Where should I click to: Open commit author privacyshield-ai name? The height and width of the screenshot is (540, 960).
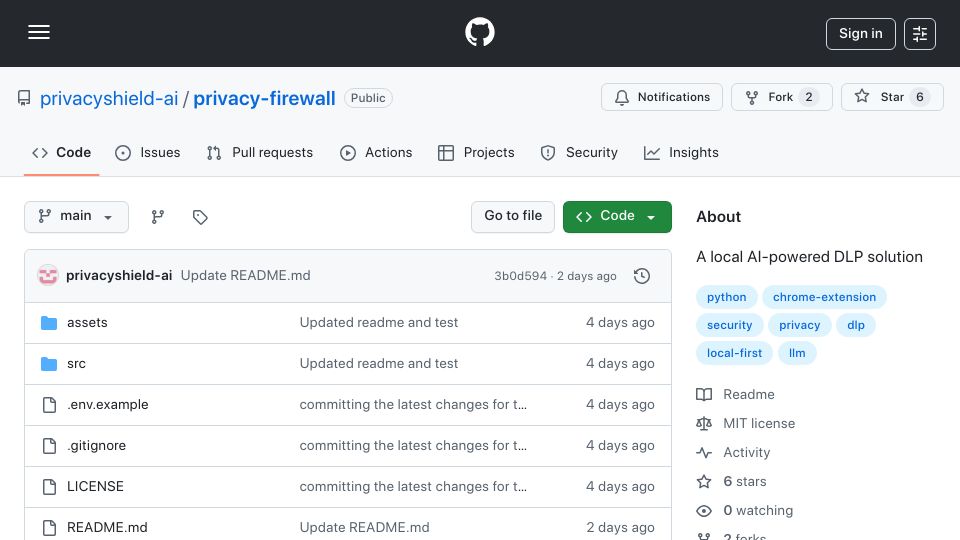tap(119, 276)
